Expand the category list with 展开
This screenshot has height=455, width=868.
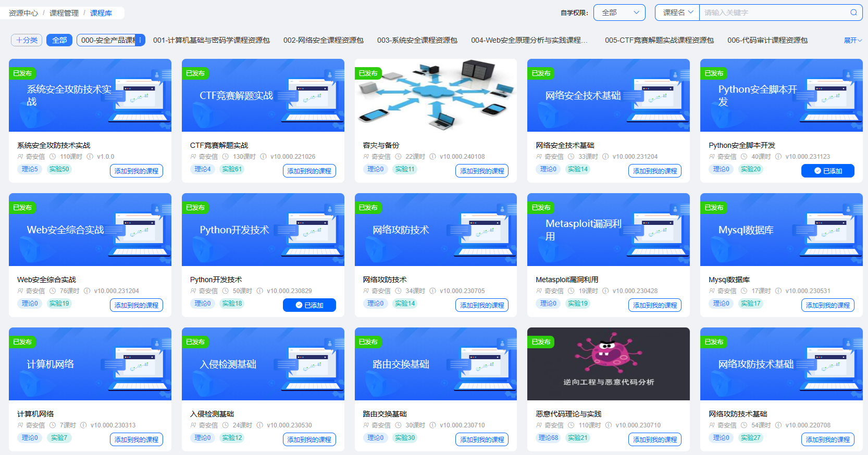tap(853, 40)
